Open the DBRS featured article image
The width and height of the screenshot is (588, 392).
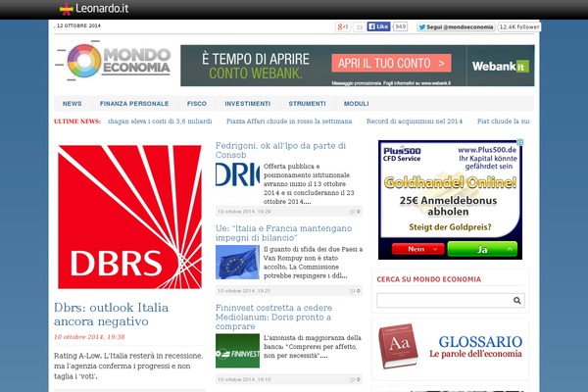point(129,217)
